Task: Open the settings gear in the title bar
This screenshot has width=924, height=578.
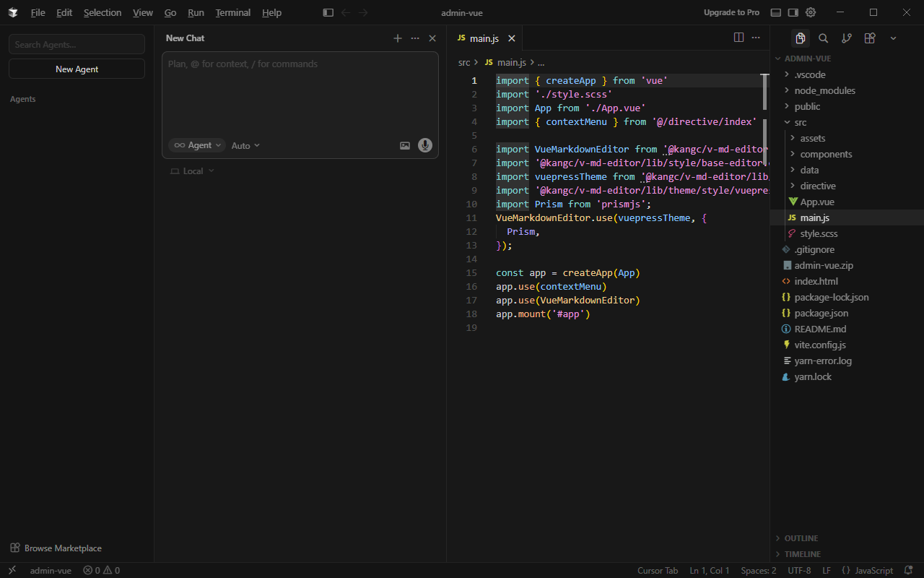Action: (811, 12)
